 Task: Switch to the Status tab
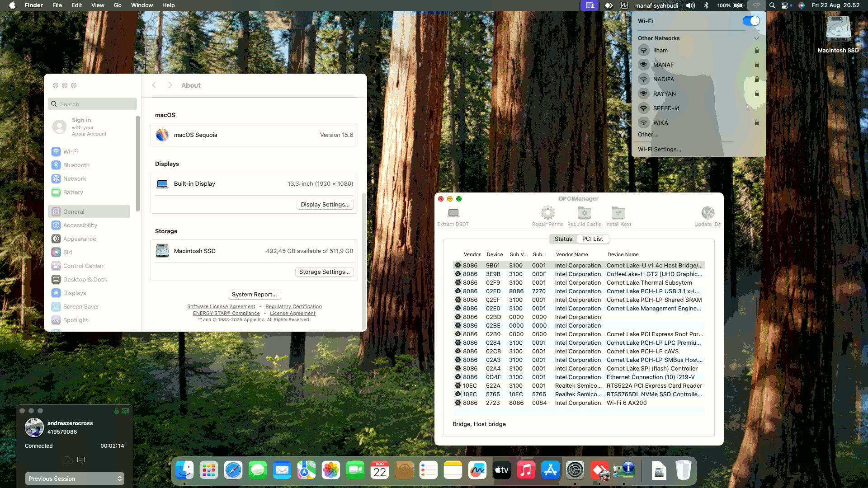click(563, 239)
